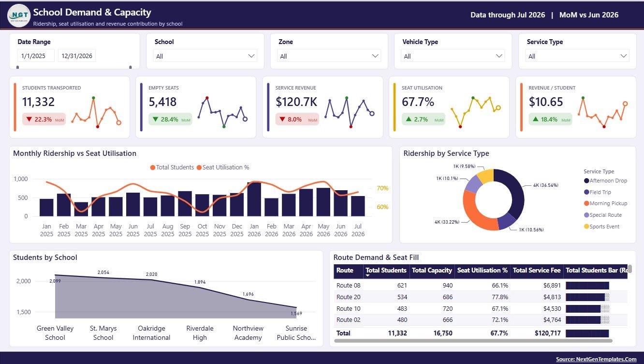Image resolution: width=644 pixels, height=364 pixels.
Task: Open the Zone filter dropdown
Action: pos(329,56)
